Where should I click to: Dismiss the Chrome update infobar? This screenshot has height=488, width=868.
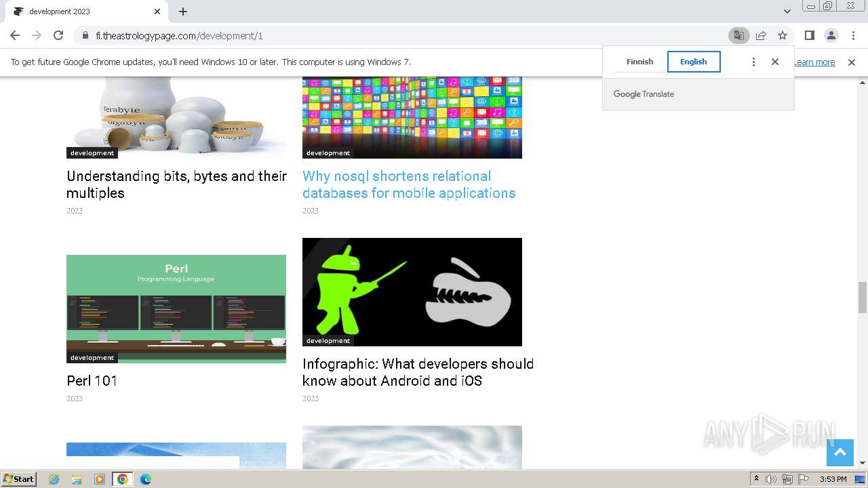[852, 62]
